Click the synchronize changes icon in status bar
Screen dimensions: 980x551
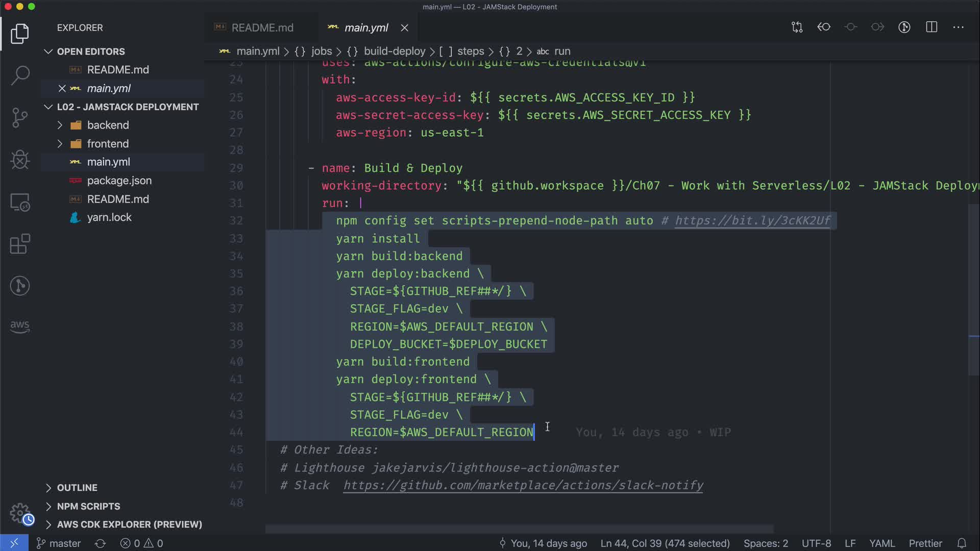(100, 543)
